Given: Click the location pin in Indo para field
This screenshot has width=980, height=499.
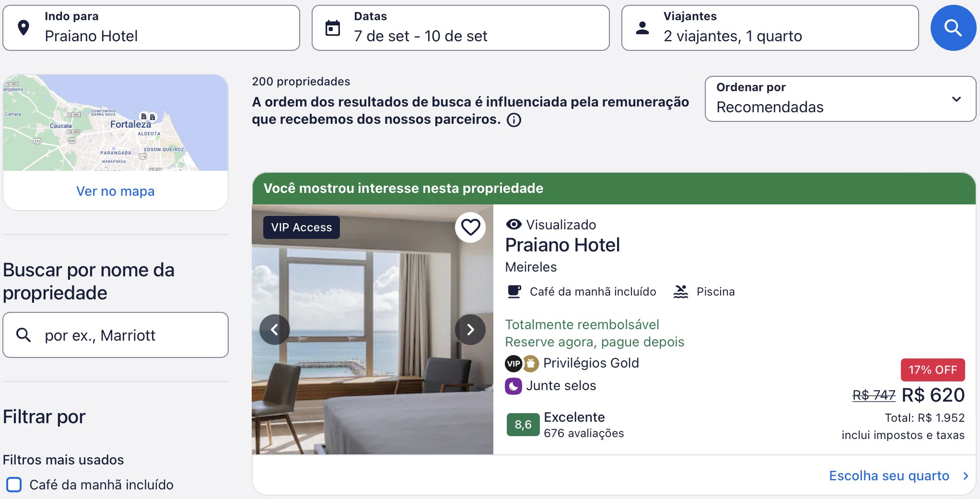Looking at the screenshot, I should pos(23,28).
